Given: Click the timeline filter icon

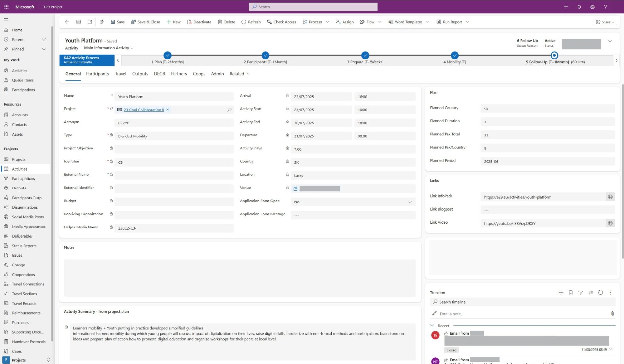Looking at the screenshot, I should (x=580, y=292).
